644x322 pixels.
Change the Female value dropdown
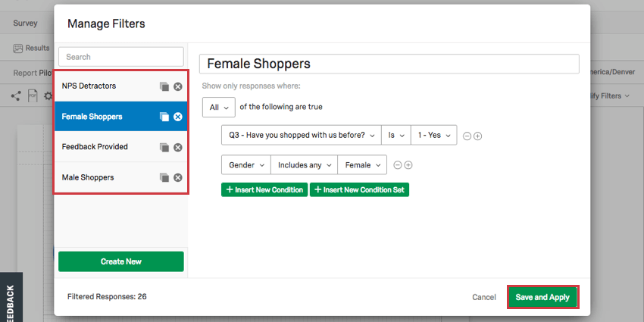(362, 164)
